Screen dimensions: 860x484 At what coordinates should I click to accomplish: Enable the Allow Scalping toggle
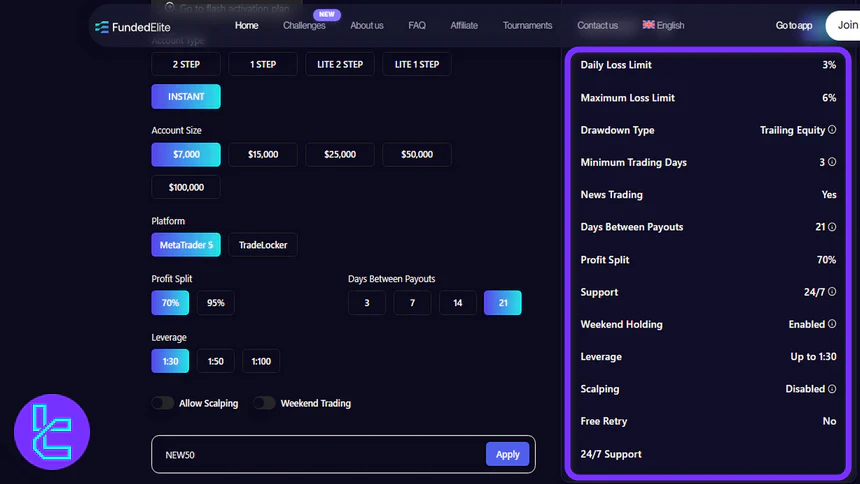[163, 403]
